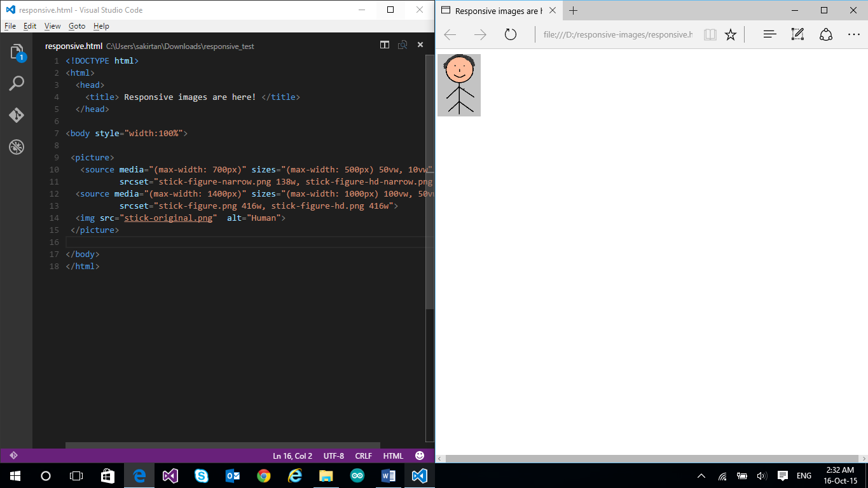Open the Edge Hub panel

pos(769,34)
